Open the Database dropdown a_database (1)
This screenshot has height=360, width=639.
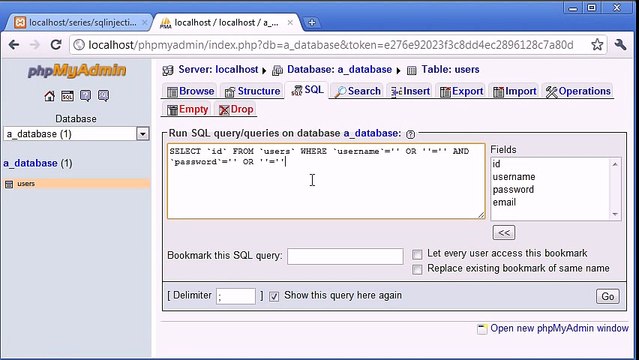click(x=76, y=134)
